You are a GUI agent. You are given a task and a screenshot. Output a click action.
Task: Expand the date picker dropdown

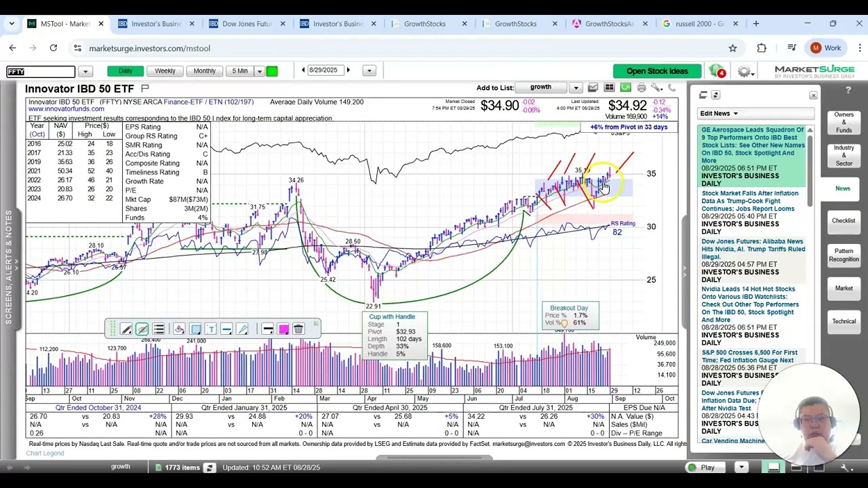pos(369,71)
